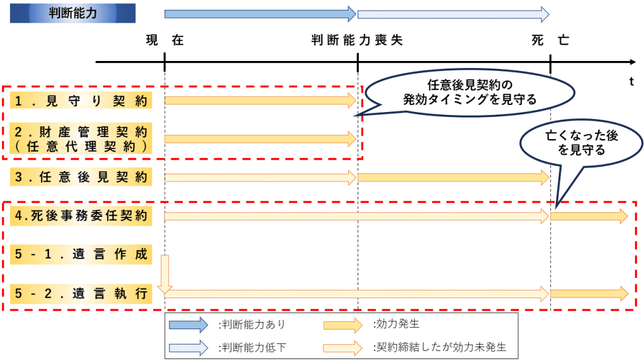
Task: Choose the 3. 任意後見契約 label
Action: pyautogui.click(x=81, y=178)
